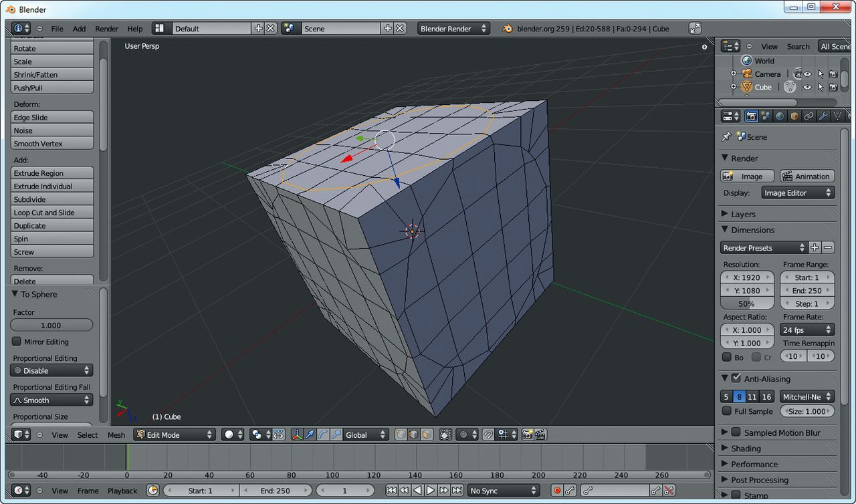Open the Object properties tab (cube icon)
Image resolution: width=856 pixels, height=504 pixels.
click(x=794, y=116)
